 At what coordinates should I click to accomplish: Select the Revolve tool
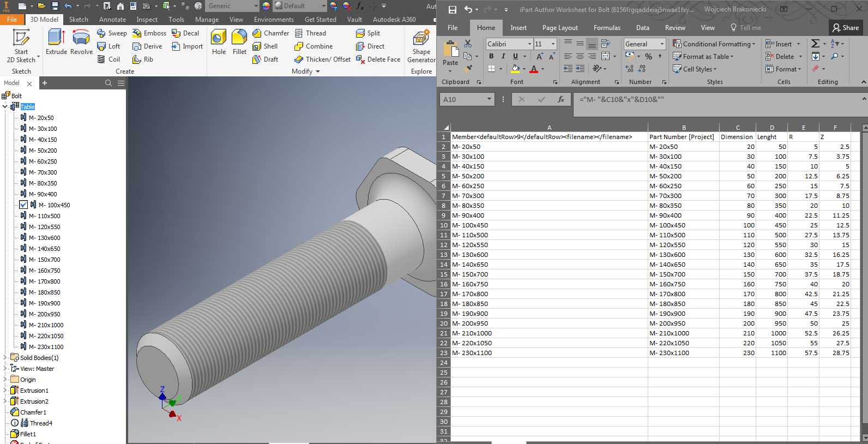[x=81, y=42]
